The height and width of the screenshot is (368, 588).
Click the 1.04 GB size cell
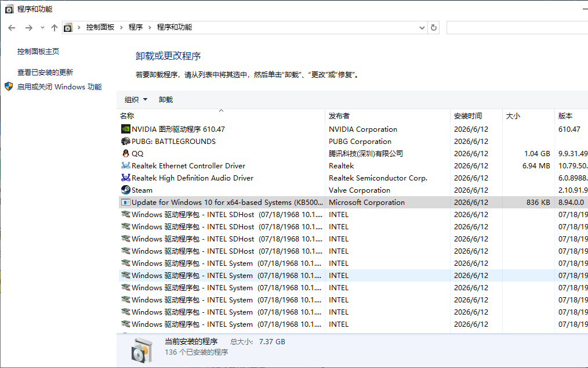[537, 154]
